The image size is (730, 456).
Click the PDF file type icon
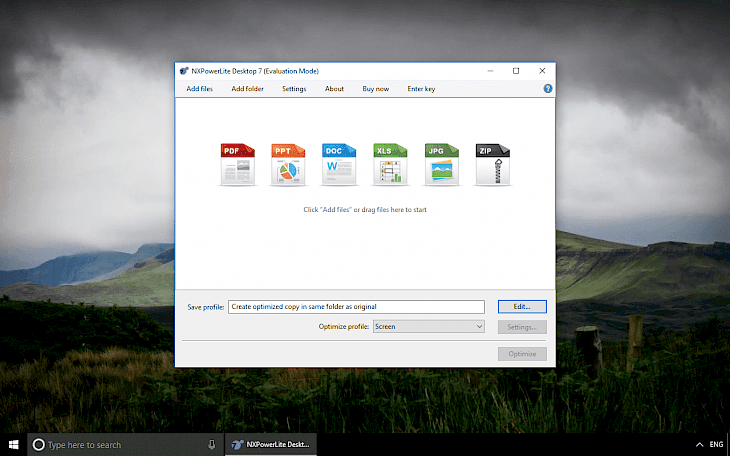(237, 164)
